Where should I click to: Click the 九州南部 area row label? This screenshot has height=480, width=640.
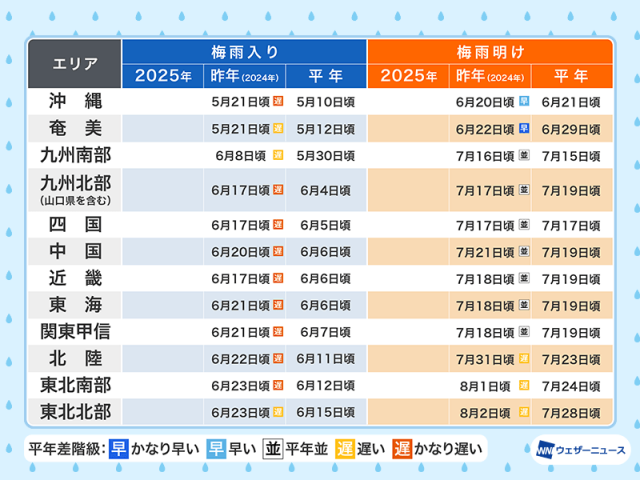pyautogui.click(x=75, y=156)
